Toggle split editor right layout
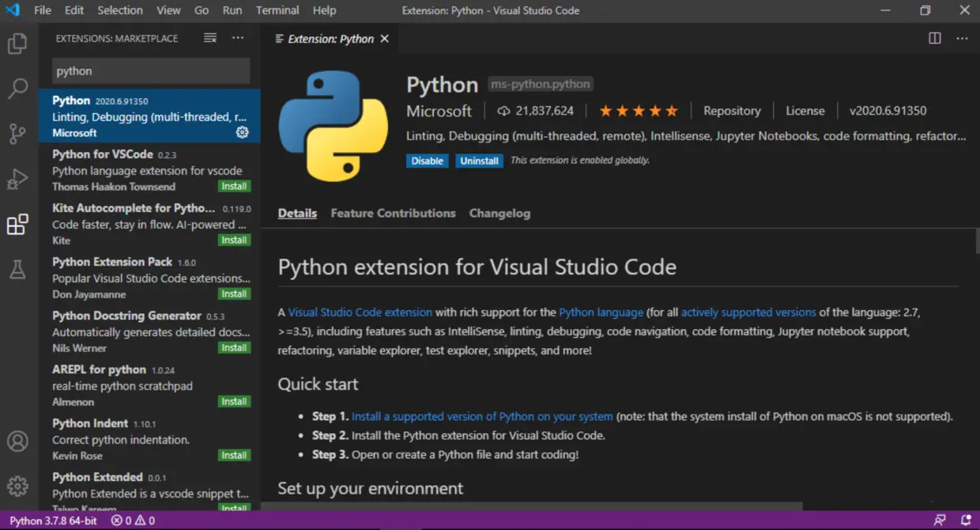Screen dimensions: 980x530 tap(935, 39)
